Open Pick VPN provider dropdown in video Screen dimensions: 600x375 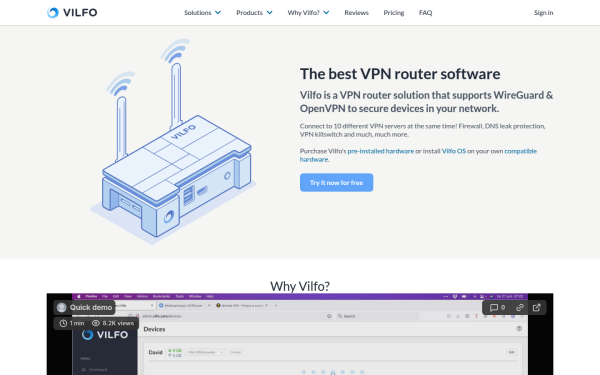coord(205,352)
